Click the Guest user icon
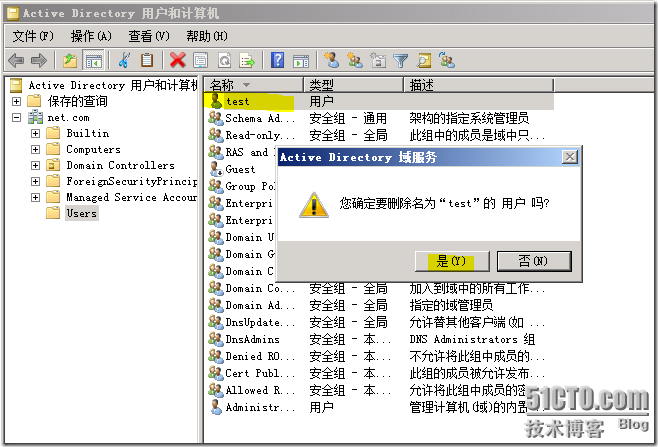The width and height of the screenshot is (658, 447). 216,169
